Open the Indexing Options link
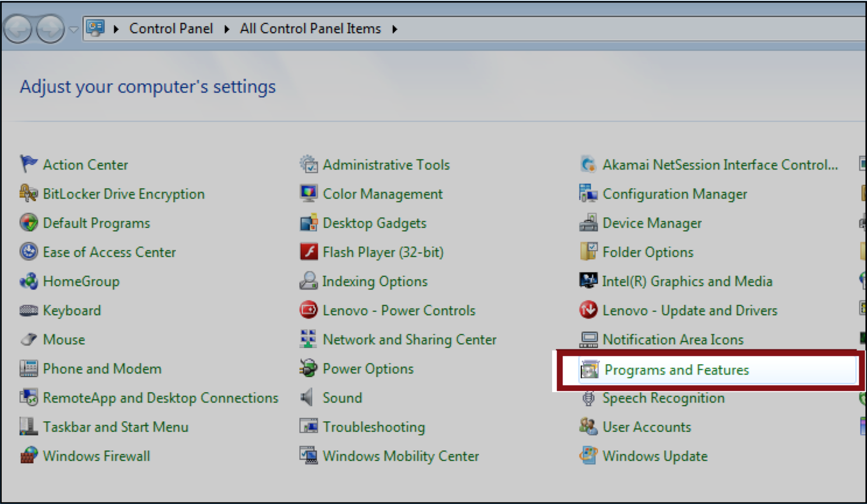 (375, 281)
